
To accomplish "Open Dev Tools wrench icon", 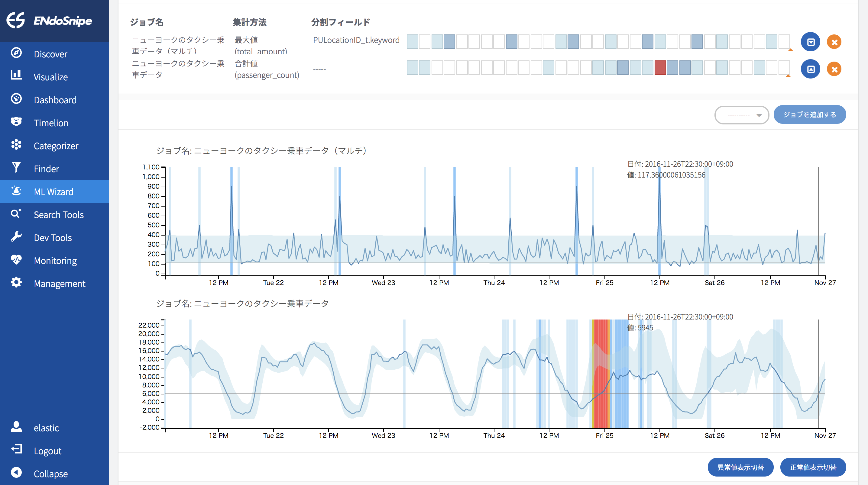I will 16,237.
